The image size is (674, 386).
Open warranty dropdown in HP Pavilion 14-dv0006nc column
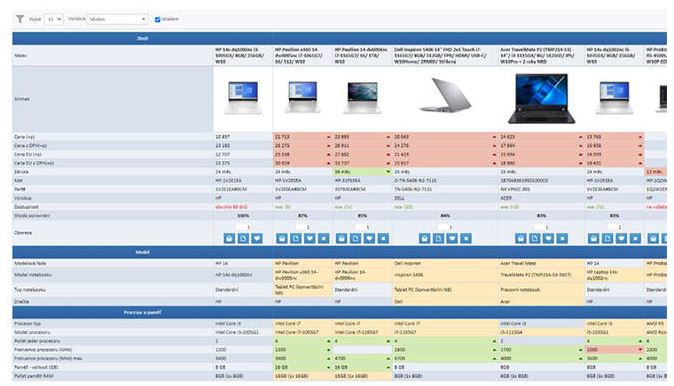coord(362,172)
